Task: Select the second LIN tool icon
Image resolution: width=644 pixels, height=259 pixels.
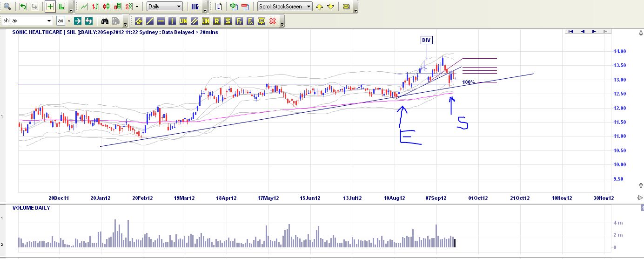Action: [x=205, y=21]
